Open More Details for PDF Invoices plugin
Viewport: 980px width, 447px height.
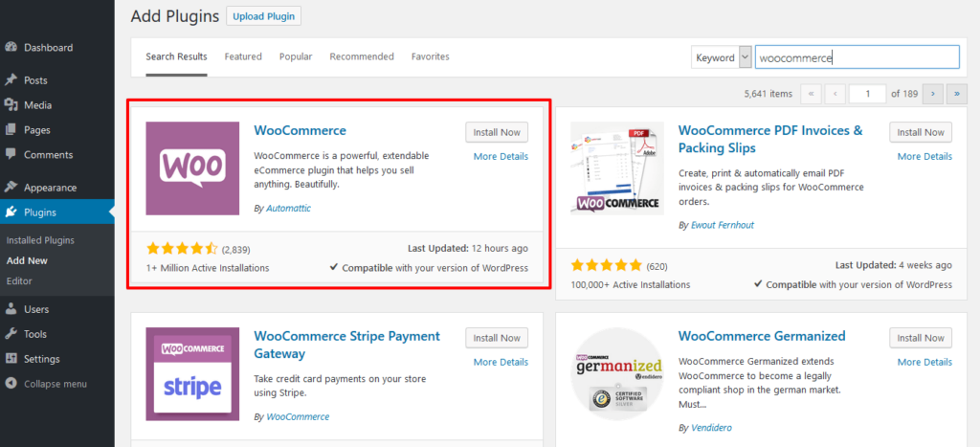(925, 156)
